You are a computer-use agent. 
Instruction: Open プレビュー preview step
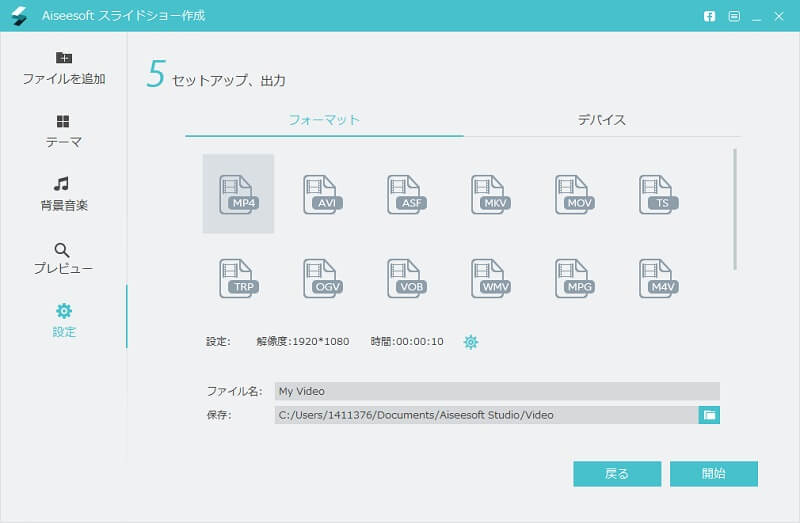[63, 259]
